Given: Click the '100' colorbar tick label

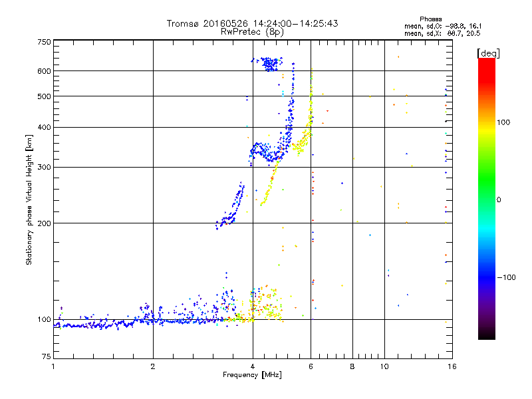Looking at the screenshot, I should (x=503, y=122).
